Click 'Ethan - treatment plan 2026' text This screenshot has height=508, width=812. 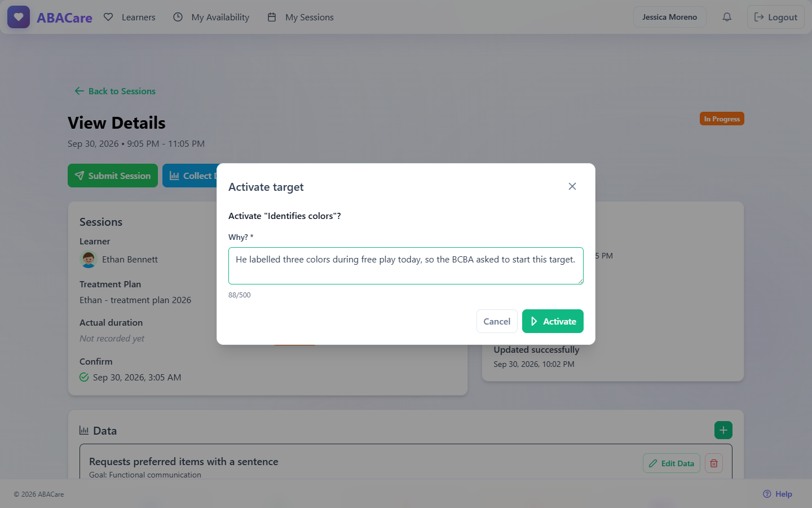[x=135, y=300]
